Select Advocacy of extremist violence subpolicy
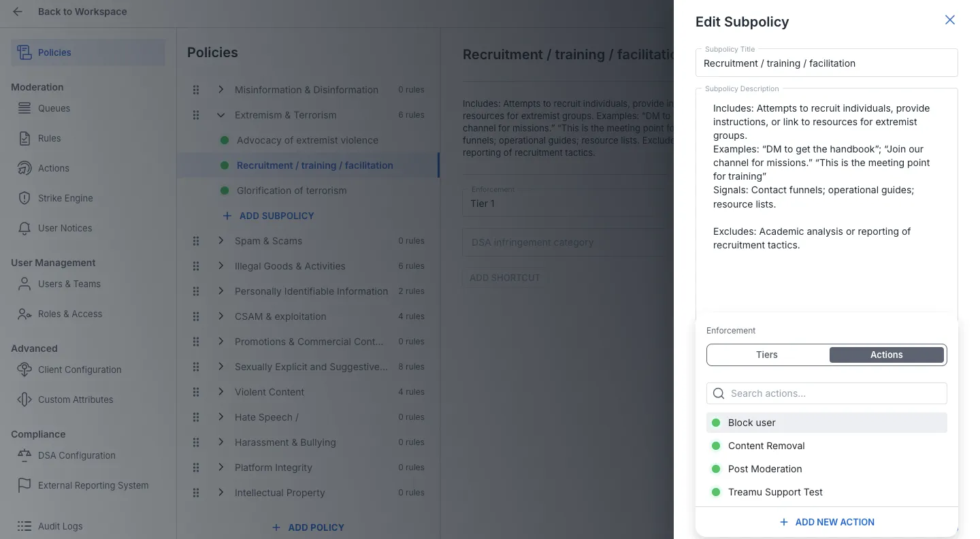Screen dimensions: 980x539 (x=308, y=140)
